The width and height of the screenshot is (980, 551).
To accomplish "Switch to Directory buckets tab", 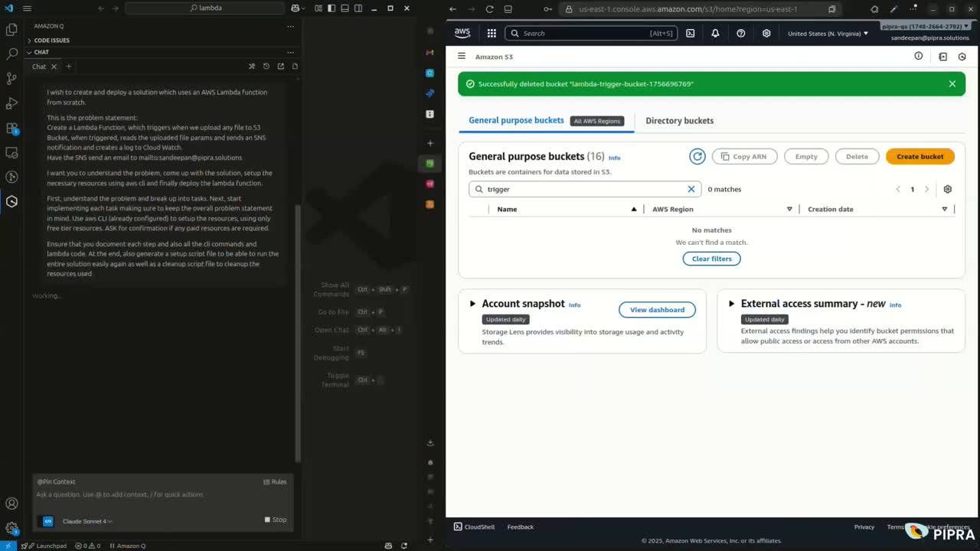I will point(679,120).
